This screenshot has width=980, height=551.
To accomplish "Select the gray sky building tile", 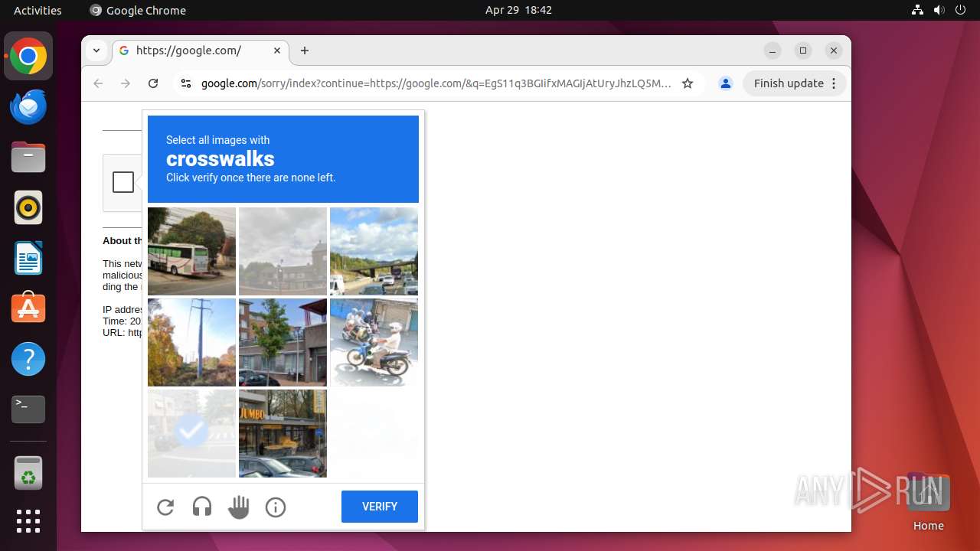I will coord(283,251).
